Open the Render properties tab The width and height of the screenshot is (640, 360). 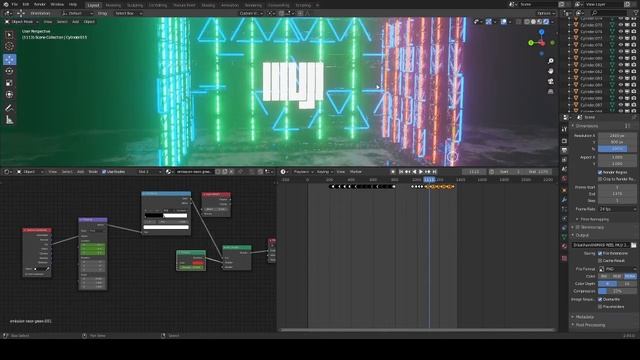(x=564, y=141)
